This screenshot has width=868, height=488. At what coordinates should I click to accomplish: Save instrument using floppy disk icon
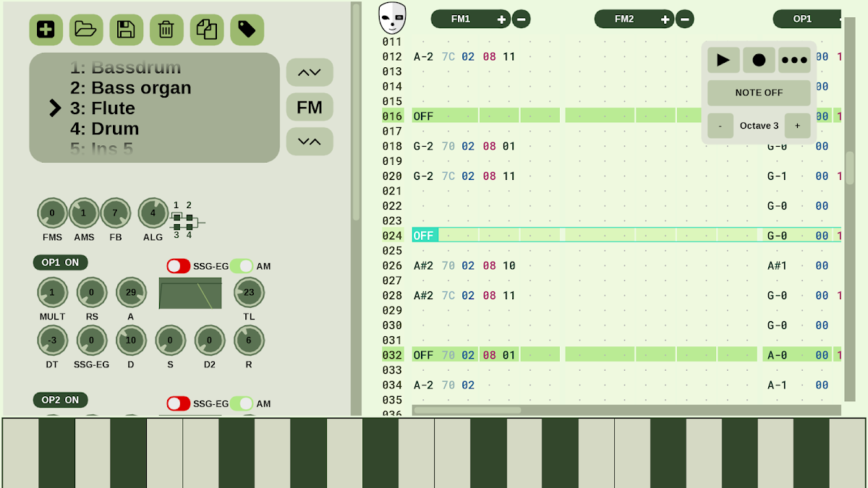click(x=126, y=30)
